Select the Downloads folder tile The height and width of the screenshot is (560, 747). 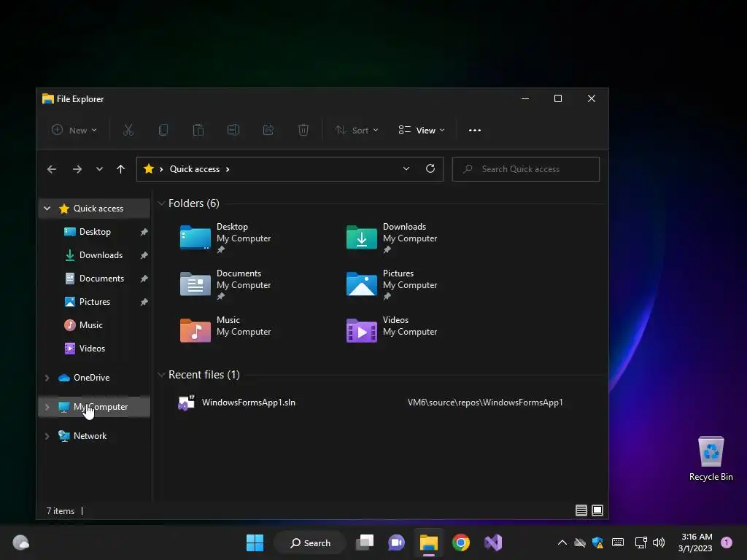(392, 237)
